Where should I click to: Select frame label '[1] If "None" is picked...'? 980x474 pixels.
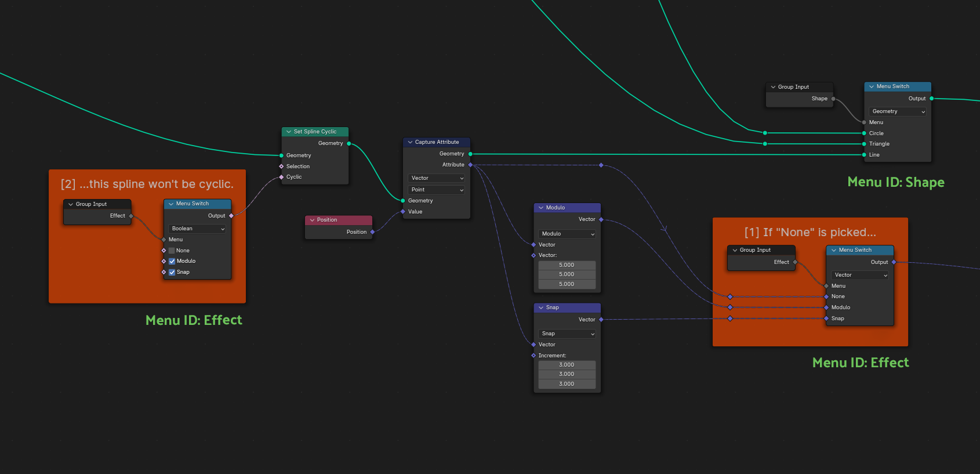(x=810, y=232)
